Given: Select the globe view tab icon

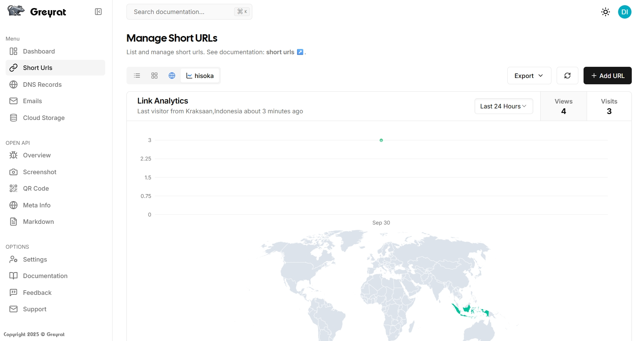Looking at the screenshot, I should [x=172, y=76].
